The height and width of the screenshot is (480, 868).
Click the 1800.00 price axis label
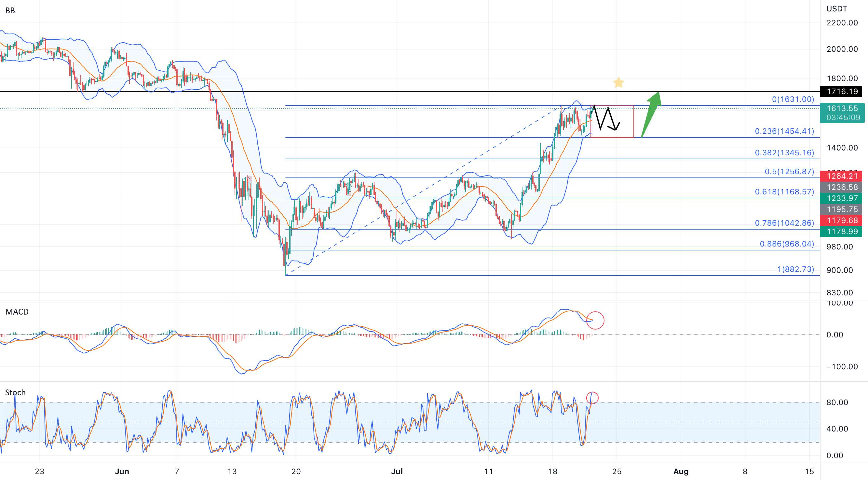pyautogui.click(x=842, y=78)
